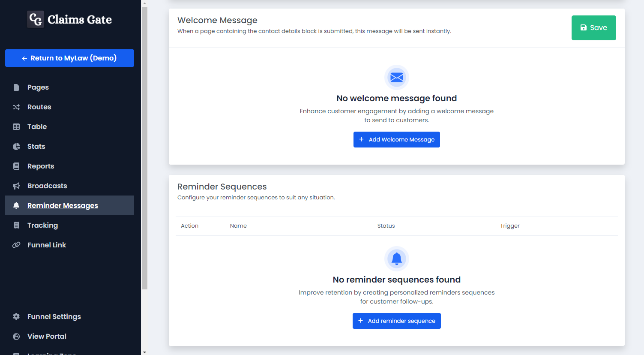The height and width of the screenshot is (355, 644).
Task: Click the Status column header
Action: pyautogui.click(x=386, y=226)
